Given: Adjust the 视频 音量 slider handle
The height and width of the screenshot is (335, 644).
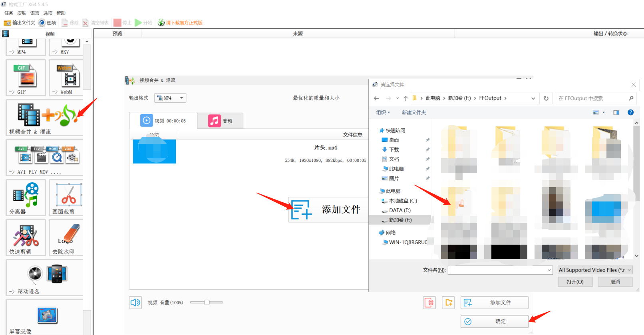Looking at the screenshot, I should click(x=207, y=302).
